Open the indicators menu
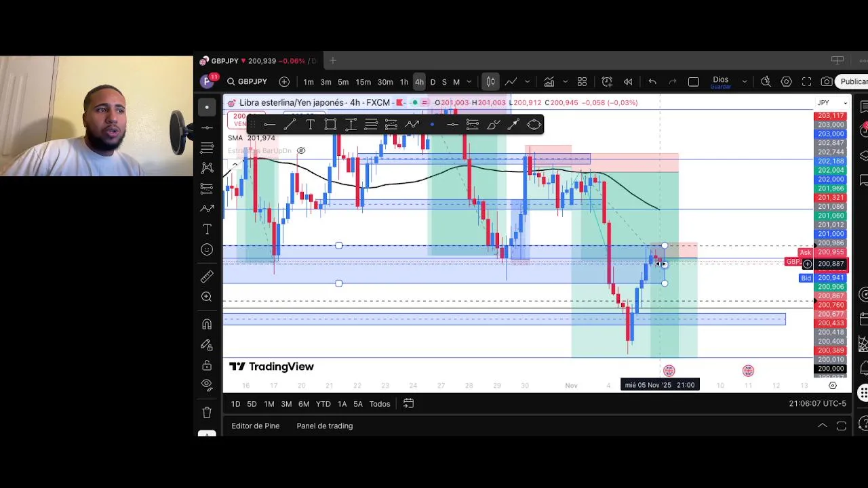 coord(549,82)
